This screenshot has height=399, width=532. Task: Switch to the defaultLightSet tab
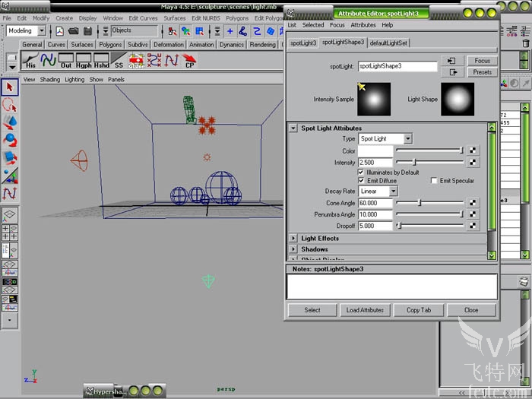click(388, 43)
